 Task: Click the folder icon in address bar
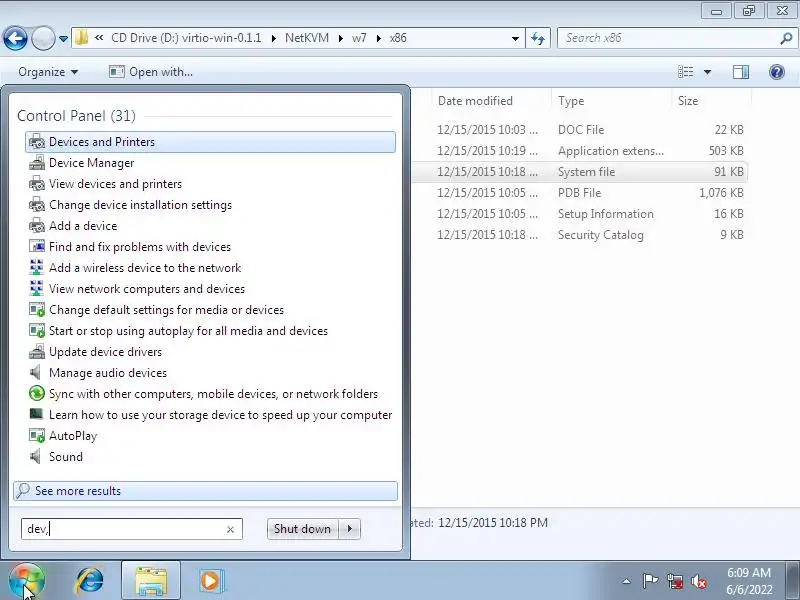coord(81,38)
